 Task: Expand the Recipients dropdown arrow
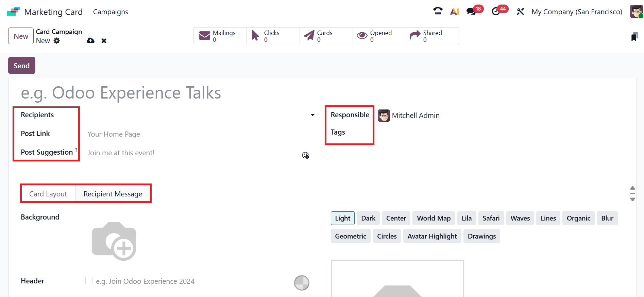[x=312, y=115]
